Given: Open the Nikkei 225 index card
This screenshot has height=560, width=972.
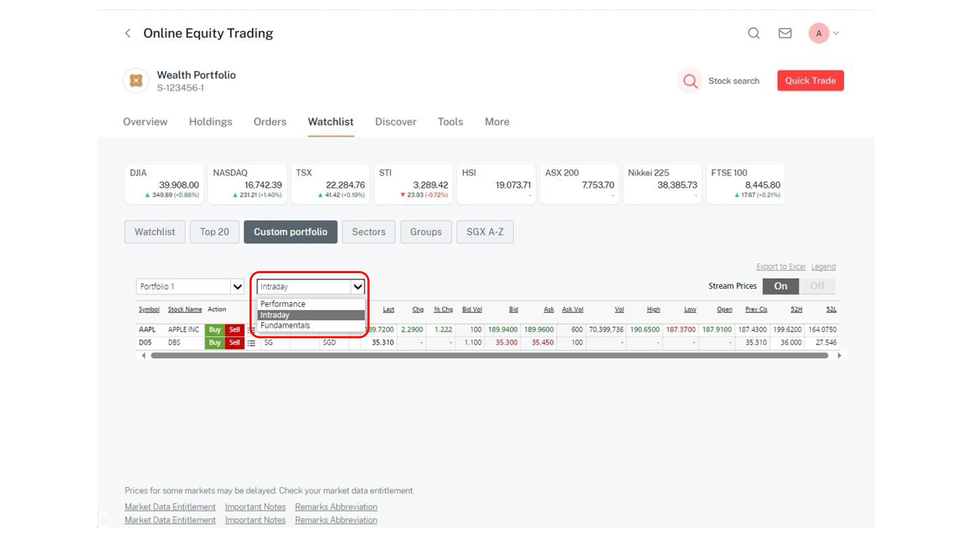Looking at the screenshot, I should coord(662,184).
